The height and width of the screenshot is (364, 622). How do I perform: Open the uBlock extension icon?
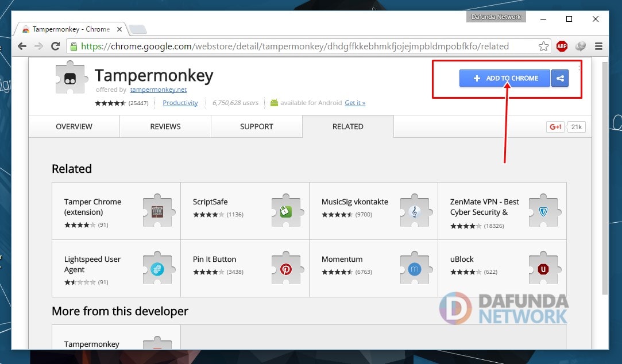[543, 269]
